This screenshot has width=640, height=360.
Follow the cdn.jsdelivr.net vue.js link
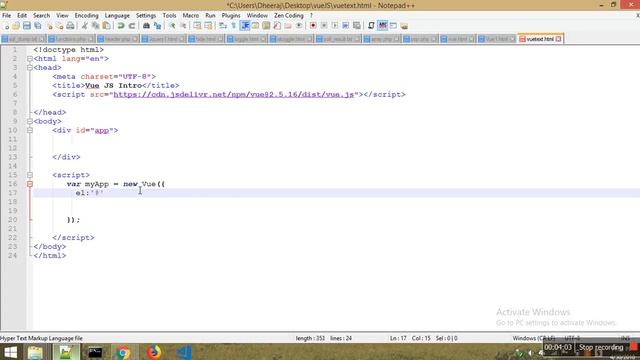click(233, 94)
